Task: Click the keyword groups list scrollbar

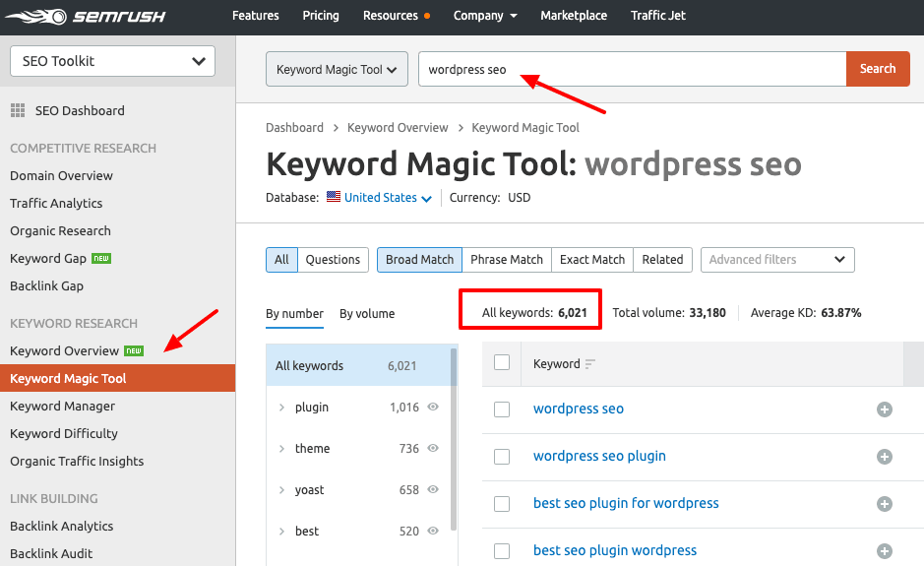Action: [454, 439]
